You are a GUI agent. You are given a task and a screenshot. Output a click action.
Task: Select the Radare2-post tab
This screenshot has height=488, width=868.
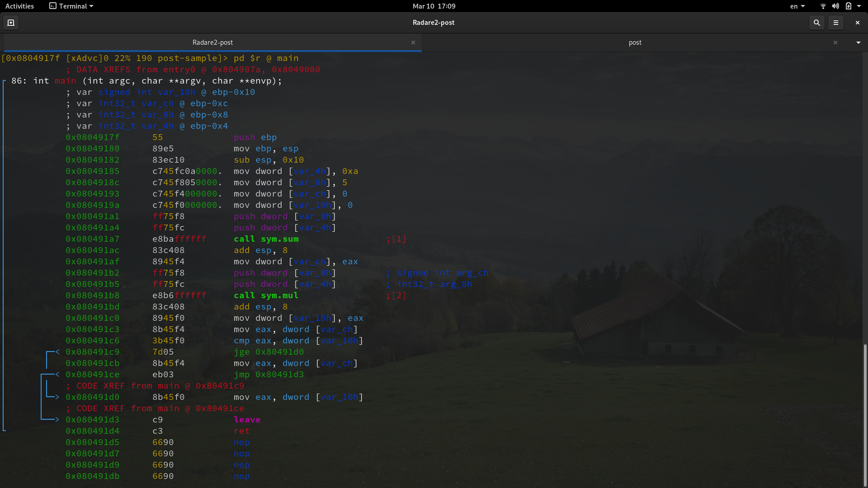point(212,42)
